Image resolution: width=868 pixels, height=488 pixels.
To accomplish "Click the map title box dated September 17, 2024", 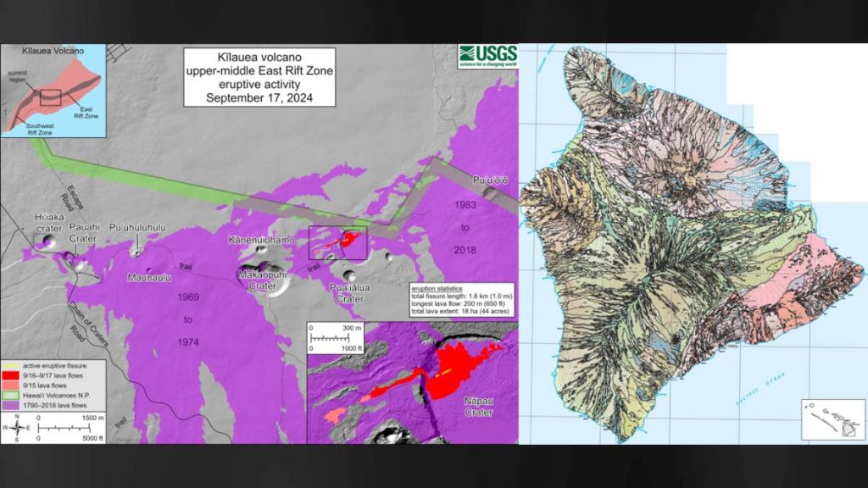I will (x=259, y=76).
